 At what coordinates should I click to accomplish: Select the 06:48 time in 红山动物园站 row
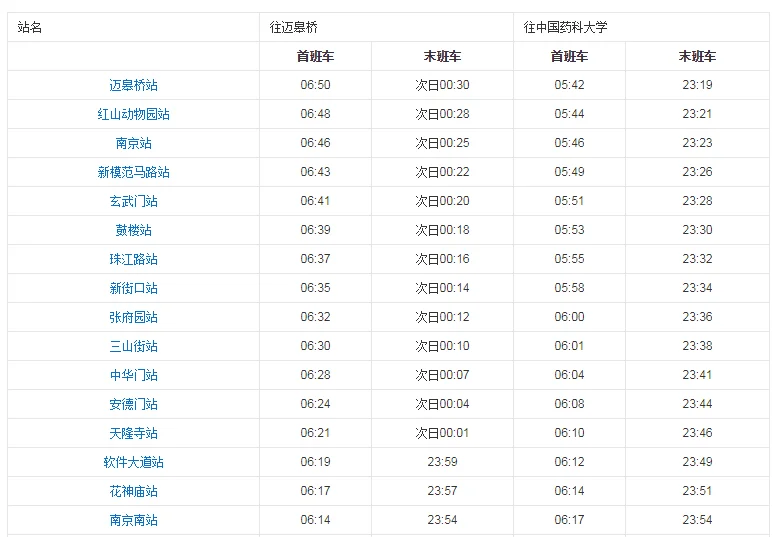coord(316,114)
